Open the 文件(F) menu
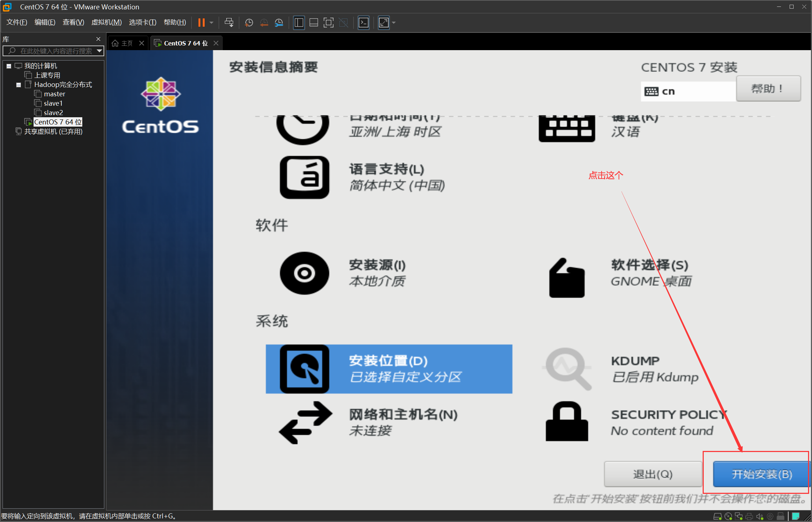 [x=17, y=22]
